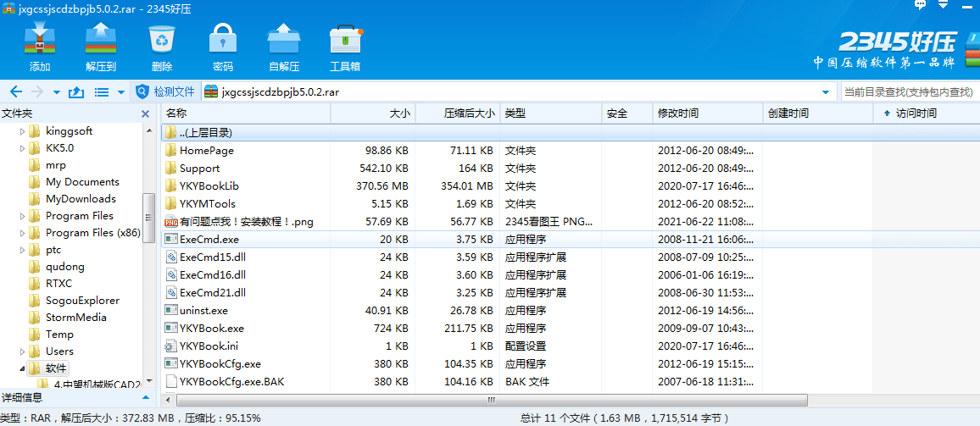Sort by 访问时间 column header
The image size is (980, 426).
tap(927, 113)
